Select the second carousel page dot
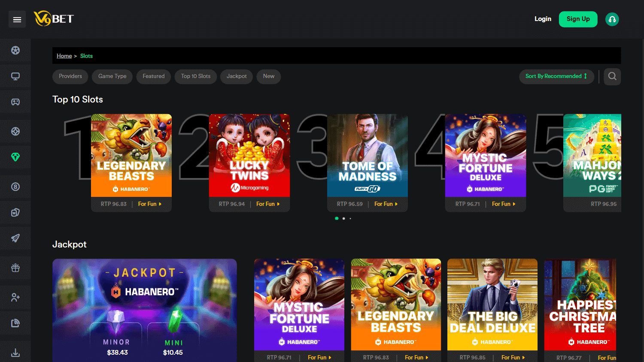The image size is (644, 362). coord(343,218)
